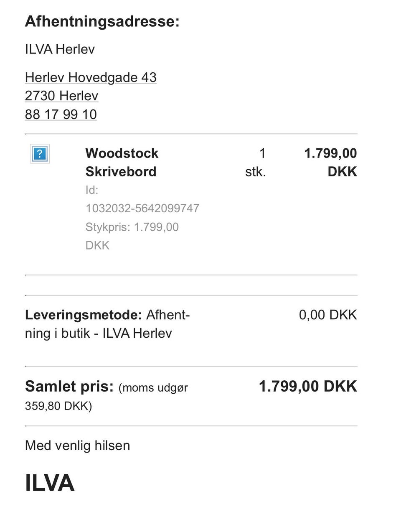Click the grey Stykpris unit price text
Screen dimensions: 401x532
[132, 227]
